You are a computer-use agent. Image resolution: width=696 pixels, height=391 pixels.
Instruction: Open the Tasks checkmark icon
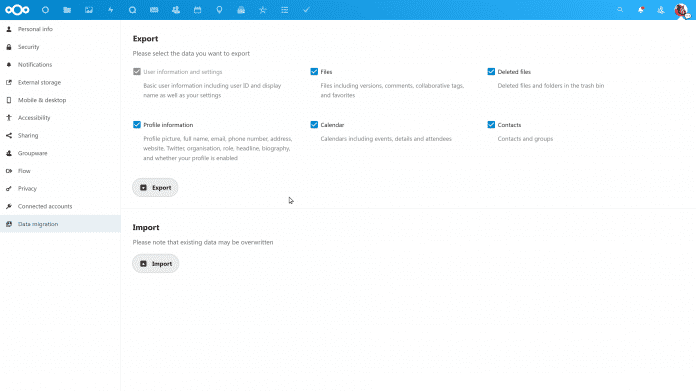click(x=306, y=10)
